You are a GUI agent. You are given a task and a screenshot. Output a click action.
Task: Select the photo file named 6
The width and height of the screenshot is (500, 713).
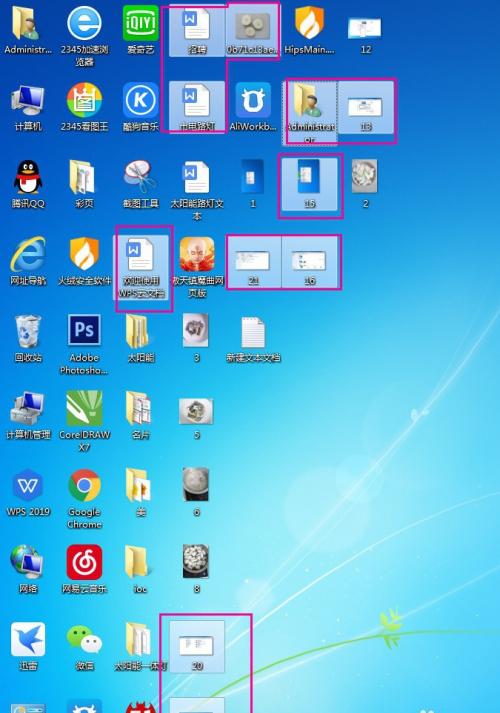pos(196,493)
